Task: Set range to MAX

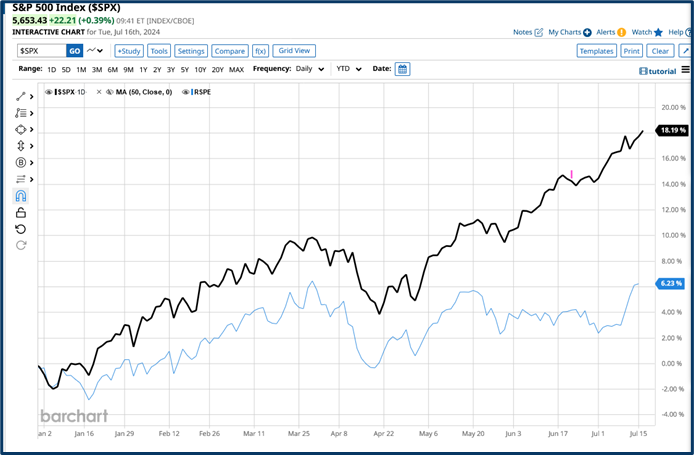Action: 236,69
